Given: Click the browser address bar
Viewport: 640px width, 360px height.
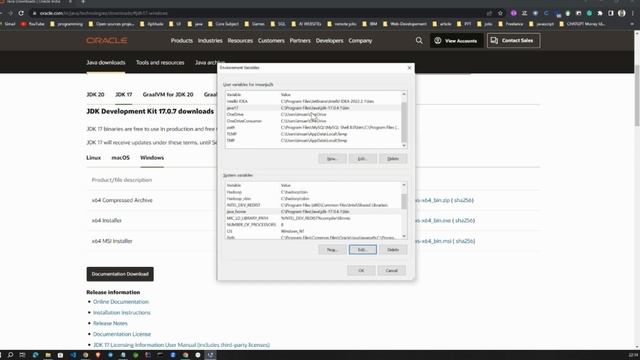Looking at the screenshot, I should click(261, 13).
